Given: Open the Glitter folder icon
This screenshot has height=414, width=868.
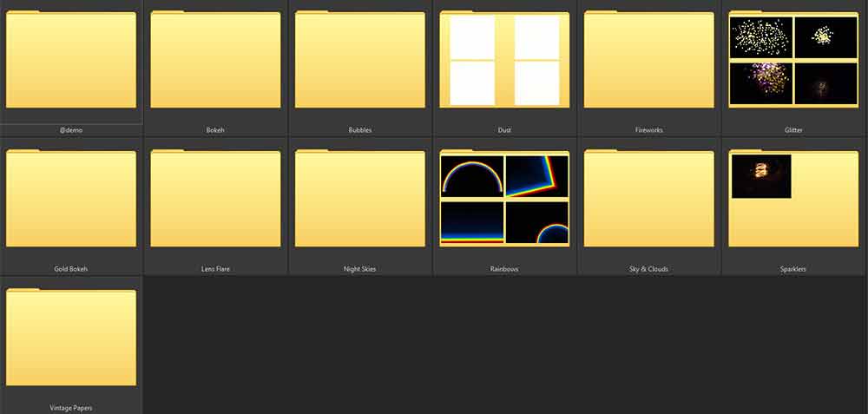Looking at the screenshot, I should pos(793,59).
